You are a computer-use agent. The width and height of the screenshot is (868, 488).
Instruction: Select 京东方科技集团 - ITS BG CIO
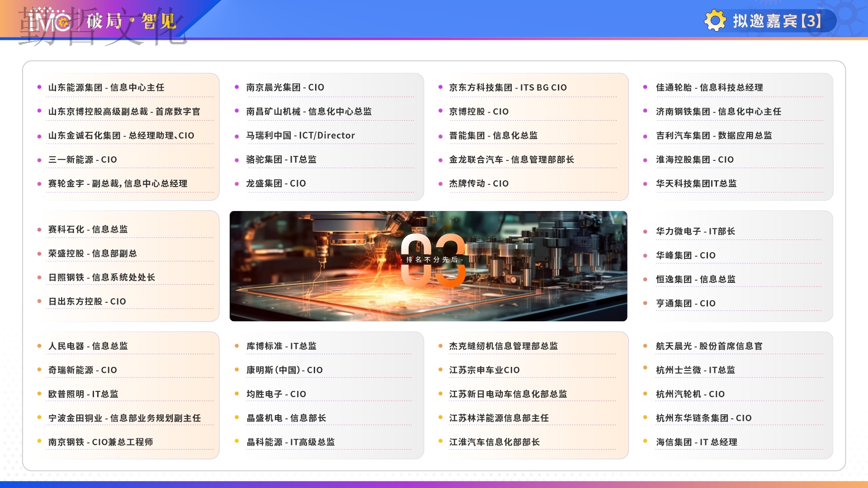508,88
